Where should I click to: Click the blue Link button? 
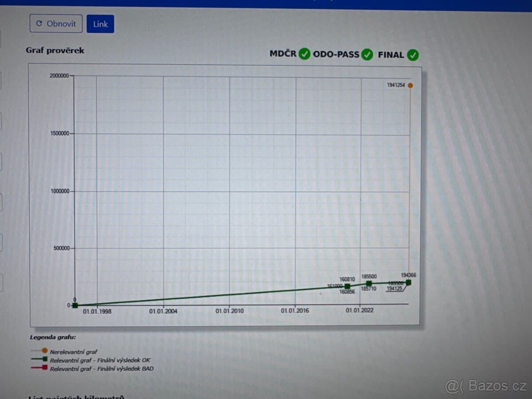click(x=100, y=24)
